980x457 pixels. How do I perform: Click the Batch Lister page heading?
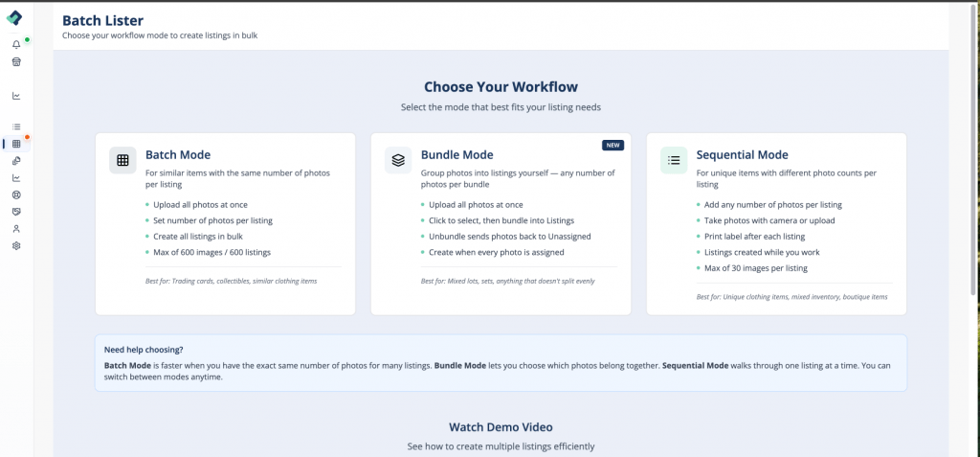click(x=102, y=21)
